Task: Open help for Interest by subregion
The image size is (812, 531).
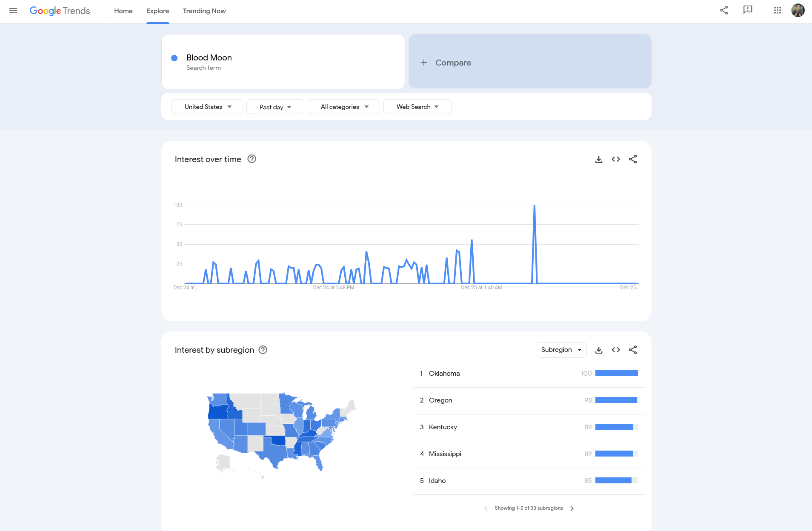Action: click(x=263, y=350)
